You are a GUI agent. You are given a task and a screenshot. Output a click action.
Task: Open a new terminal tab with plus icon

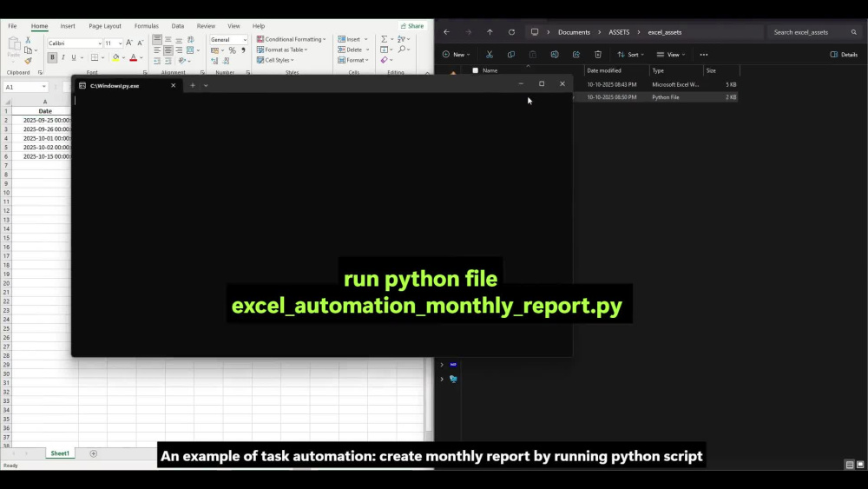coord(193,85)
